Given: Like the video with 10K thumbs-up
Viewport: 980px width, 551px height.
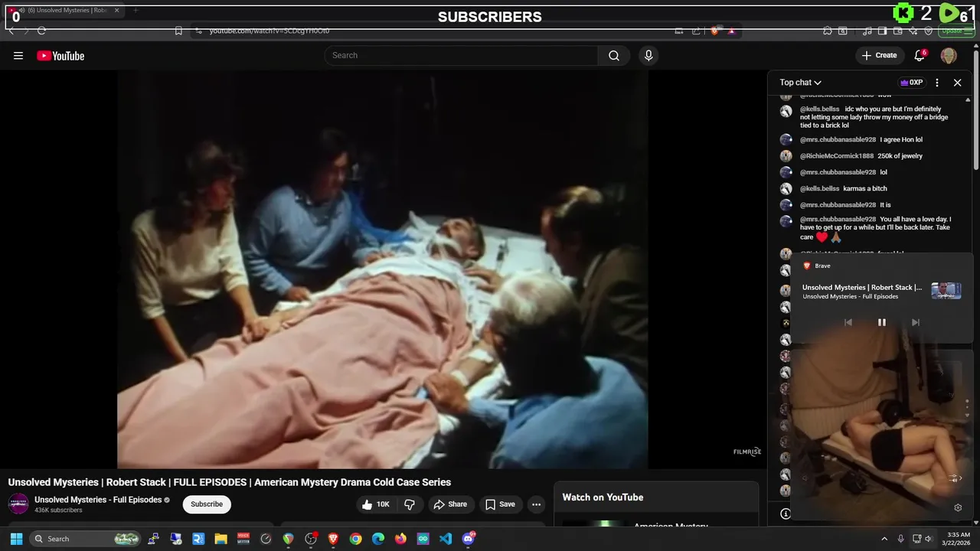Looking at the screenshot, I should coord(376,504).
